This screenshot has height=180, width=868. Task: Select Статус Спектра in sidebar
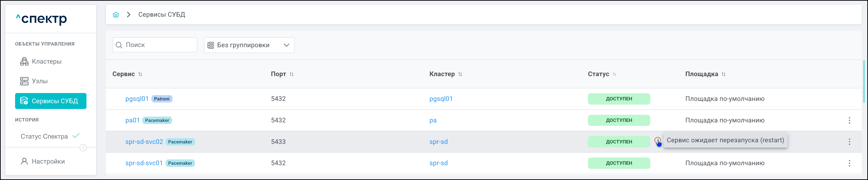(x=44, y=136)
